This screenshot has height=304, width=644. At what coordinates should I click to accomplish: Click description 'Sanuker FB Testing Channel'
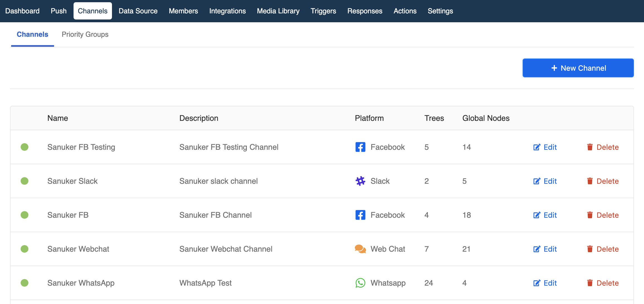pos(229,147)
